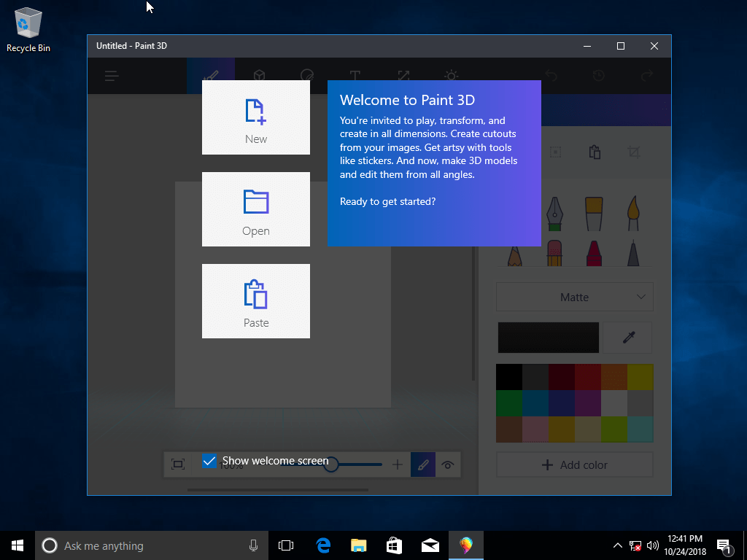The width and height of the screenshot is (747, 560).
Task: Pick the gray Pixel pen brush
Action: point(633,253)
